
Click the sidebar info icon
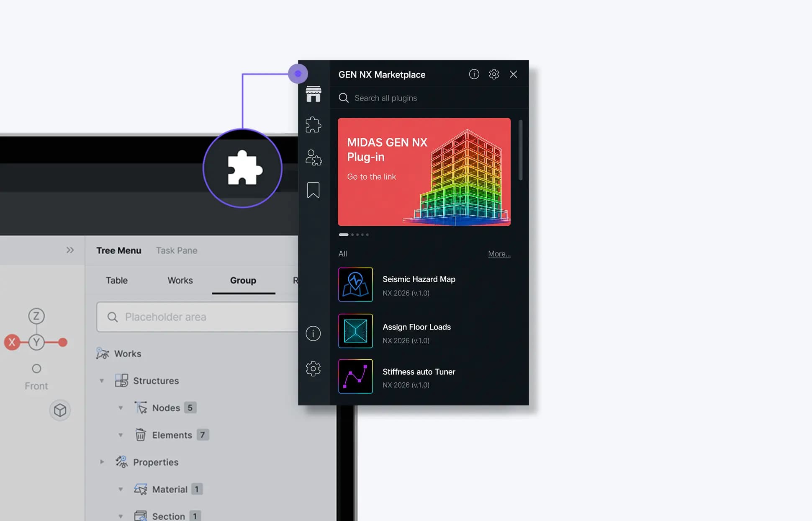pos(313,333)
